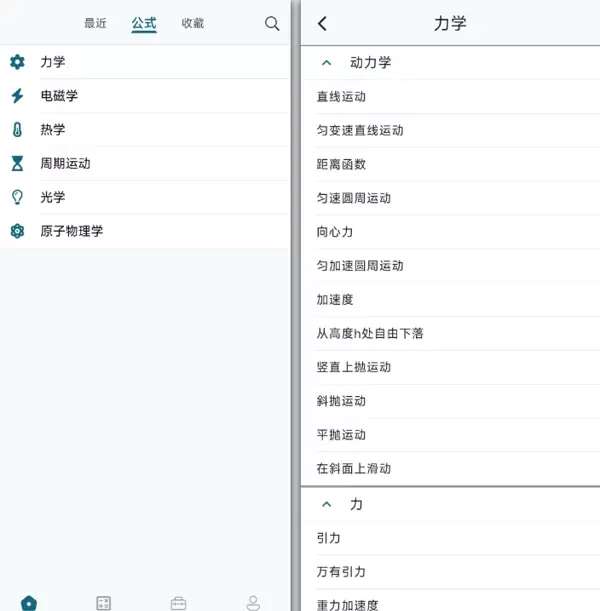600x611 pixels.
Task: Open the home tab in bottom bar
Action: 29,602
